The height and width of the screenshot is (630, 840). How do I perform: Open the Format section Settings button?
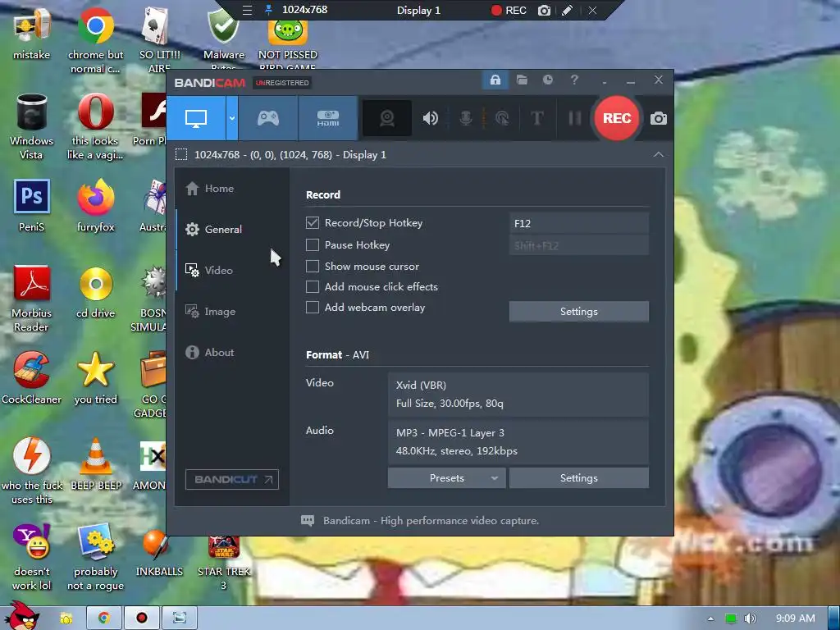pyautogui.click(x=578, y=478)
